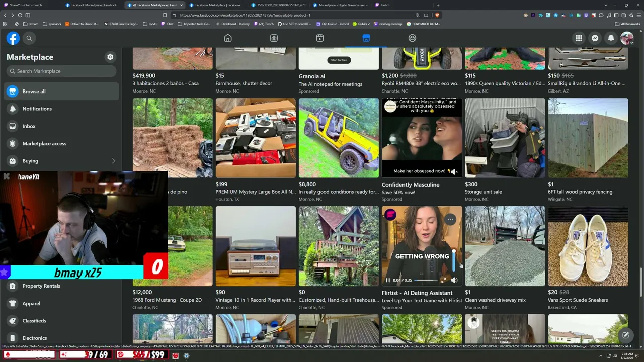644x362 pixels.
Task: Close the active Facebook Marketplace tab
Action: pyautogui.click(x=181, y=5)
